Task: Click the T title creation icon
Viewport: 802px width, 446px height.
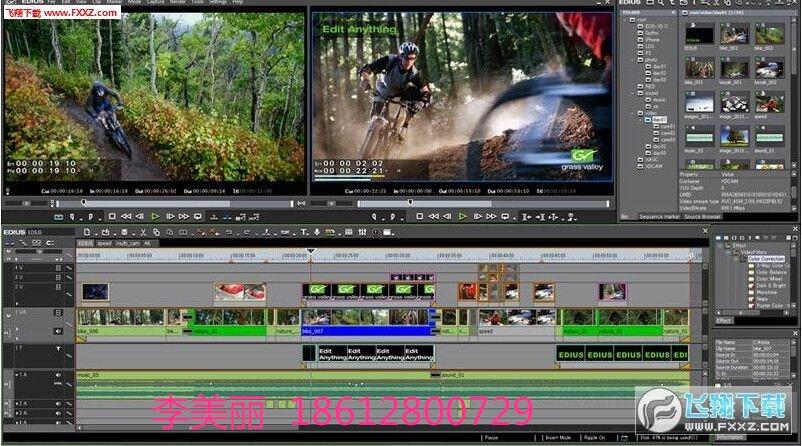Action: [304, 232]
